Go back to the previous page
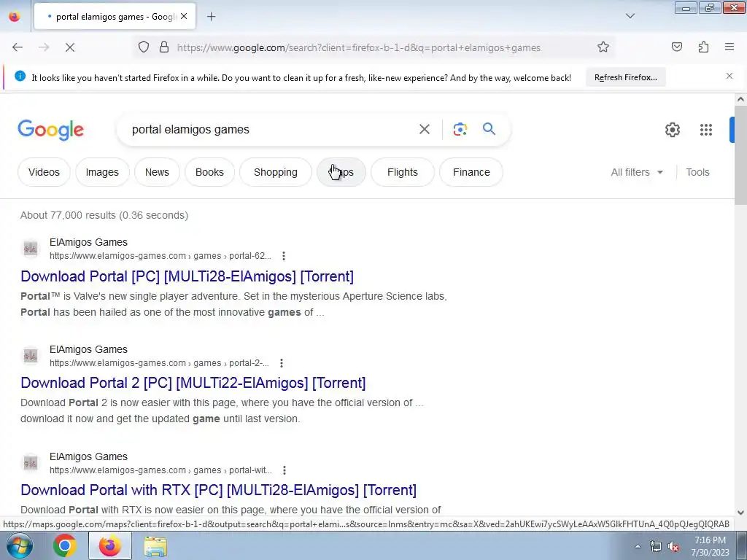Screen dimensions: 747x560 pos(18,47)
